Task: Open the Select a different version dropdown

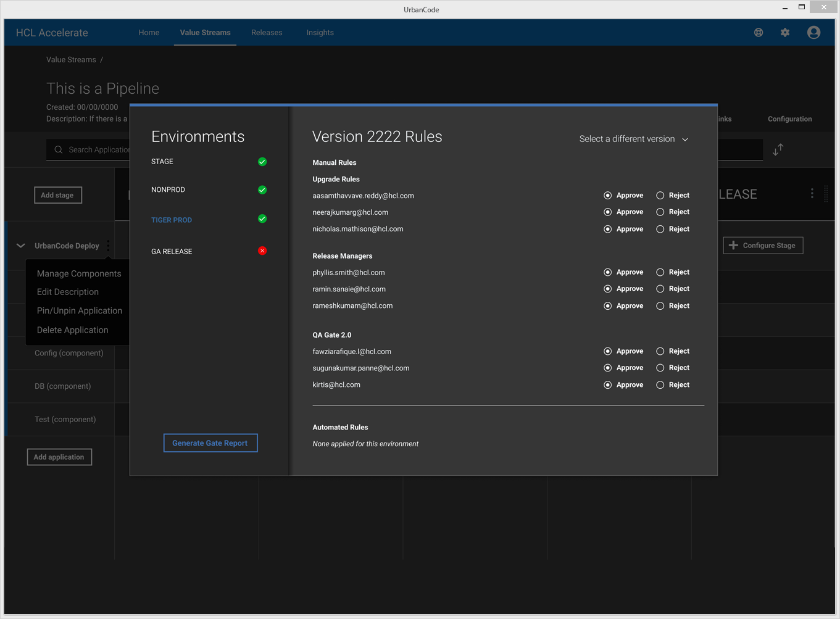Action: [633, 139]
